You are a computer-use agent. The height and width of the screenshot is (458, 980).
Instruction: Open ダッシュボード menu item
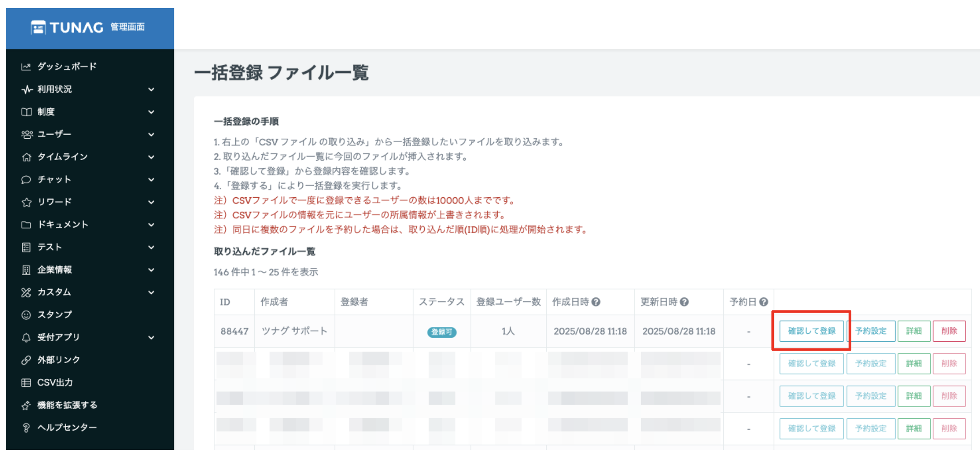[67, 67]
